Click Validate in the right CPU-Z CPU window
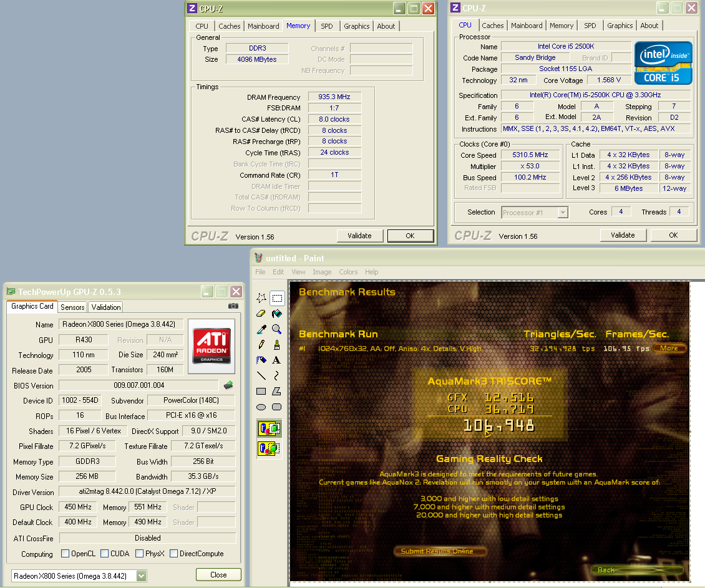The image size is (705, 588). 623,235
